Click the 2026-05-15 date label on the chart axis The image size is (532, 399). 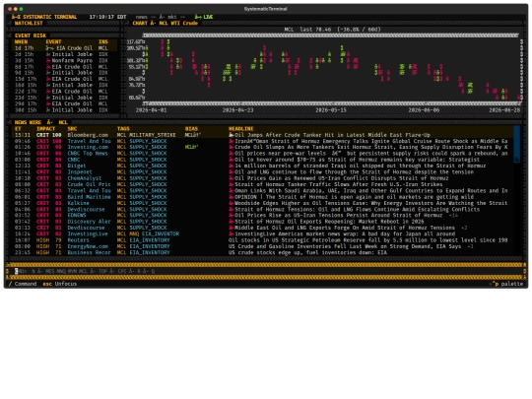click(331, 110)
